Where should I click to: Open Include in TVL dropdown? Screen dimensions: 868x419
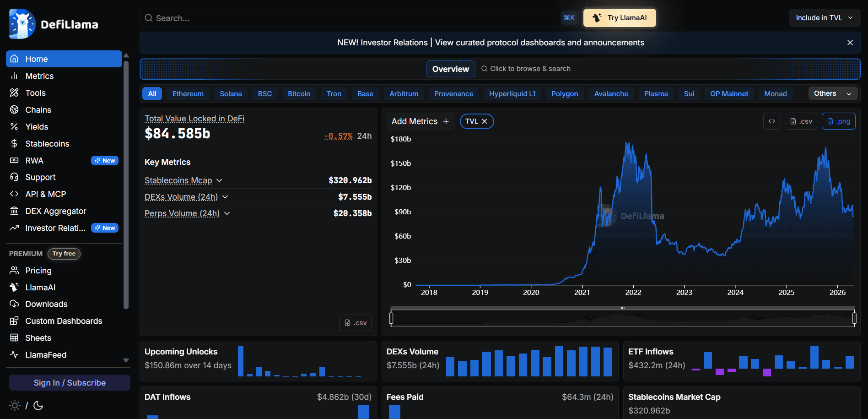tap(825, 18)
